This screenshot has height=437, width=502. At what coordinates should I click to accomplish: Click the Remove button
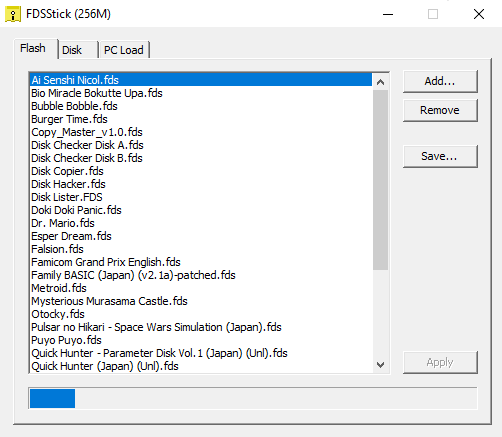(x=440, y=110)
